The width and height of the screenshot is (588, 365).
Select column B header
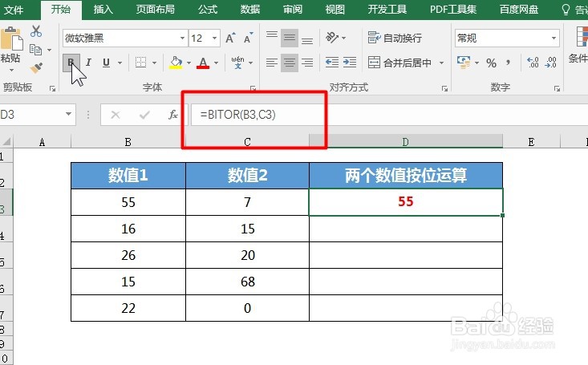[x=128, y=142]
